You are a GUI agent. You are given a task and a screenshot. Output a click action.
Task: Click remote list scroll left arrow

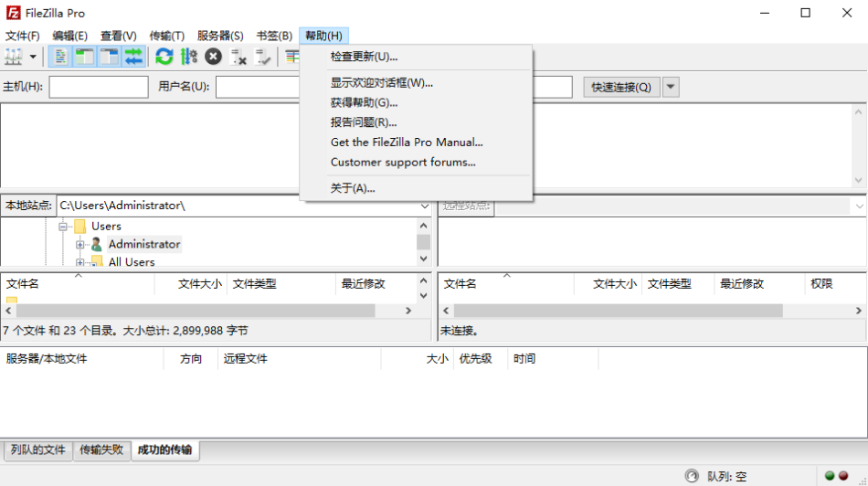coord(446,312)
